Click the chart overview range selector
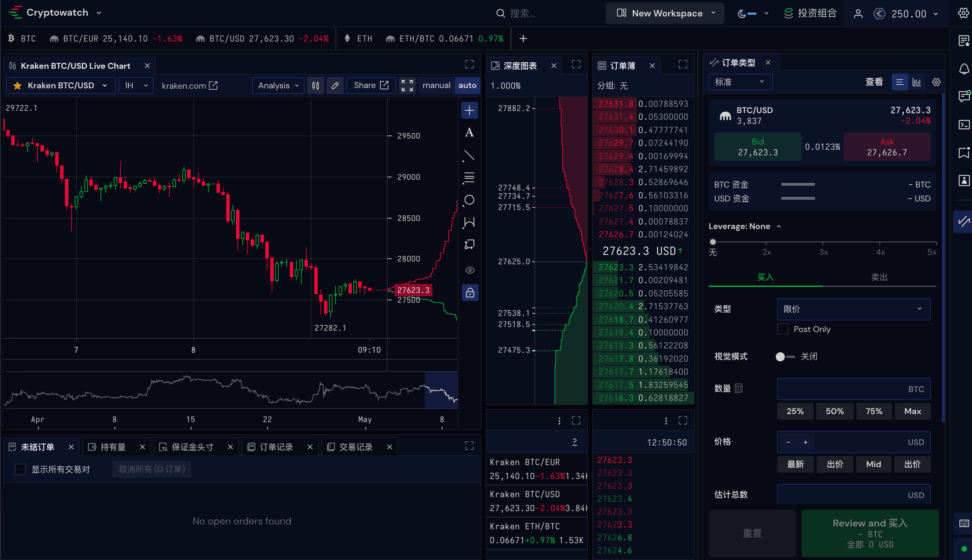 coord(441,390)
